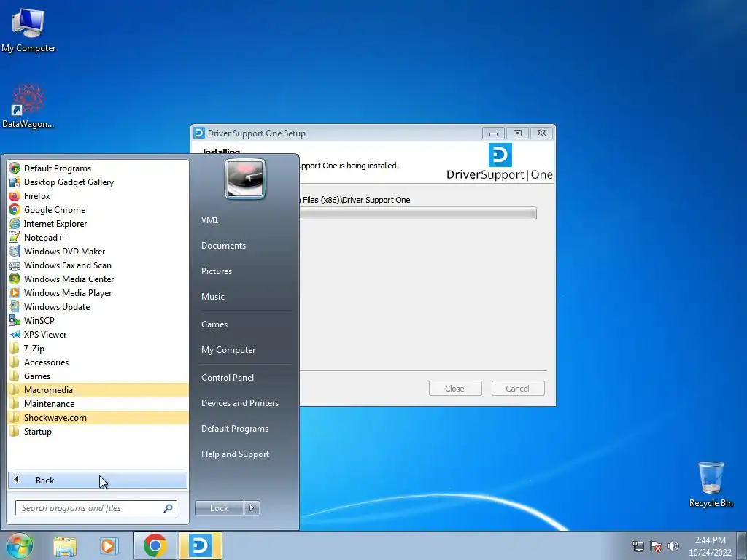The height and width of the screenshot is (560, 747).
Task: Open Music from the Start menu
Action: pos(212,296)
